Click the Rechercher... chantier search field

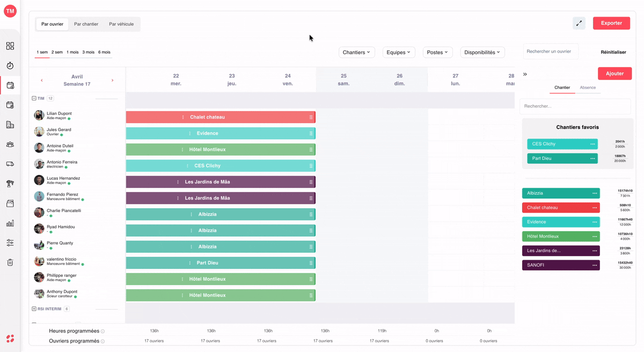coord(575,106)
